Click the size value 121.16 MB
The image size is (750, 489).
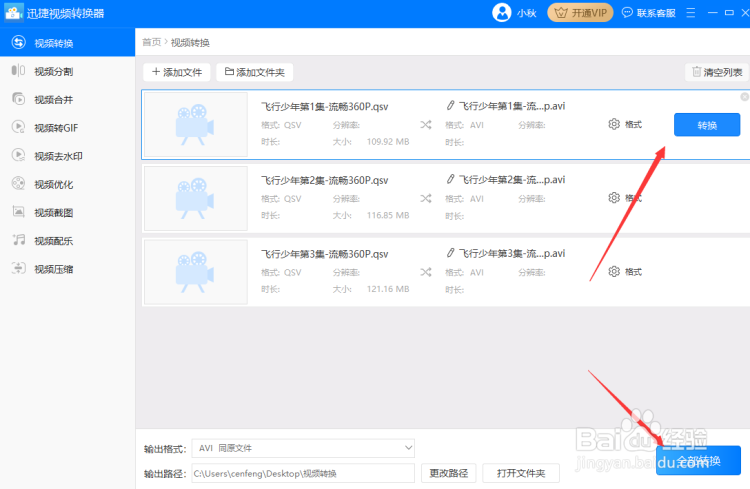(388, 289)
